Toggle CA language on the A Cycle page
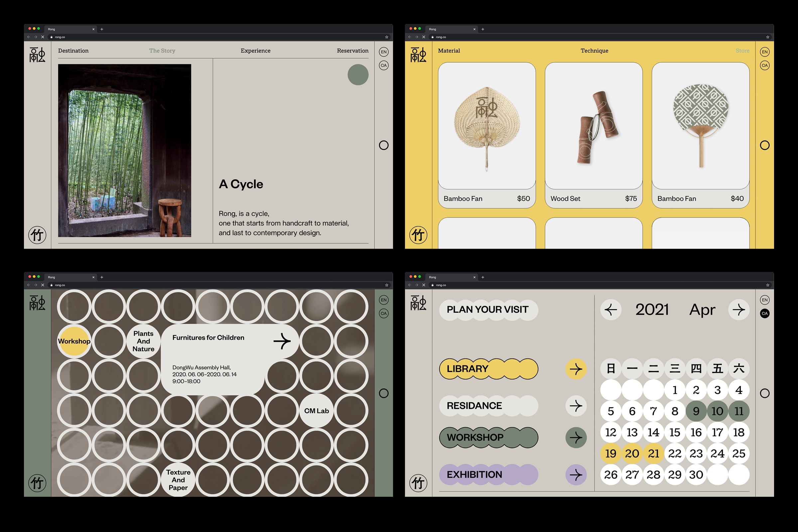 pos(383,65)
